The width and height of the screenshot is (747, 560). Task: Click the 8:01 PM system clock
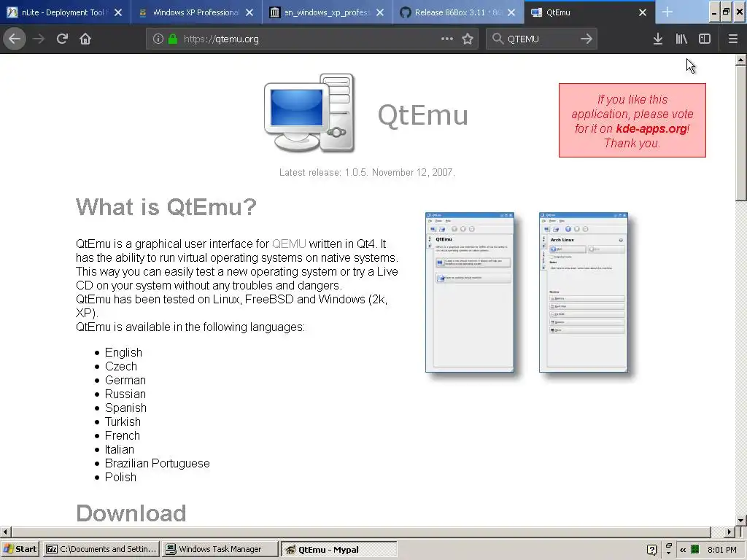pyautogui.click(x=721, y=550)
